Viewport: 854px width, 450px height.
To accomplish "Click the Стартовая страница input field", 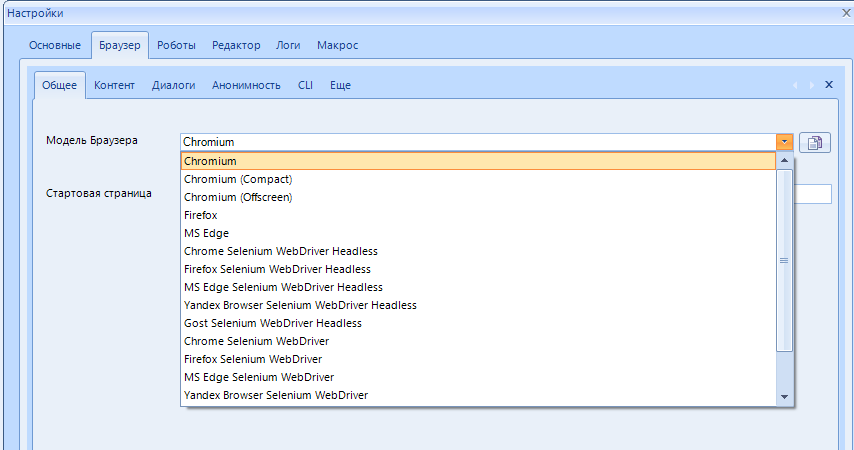I will (x=812, y=194).
